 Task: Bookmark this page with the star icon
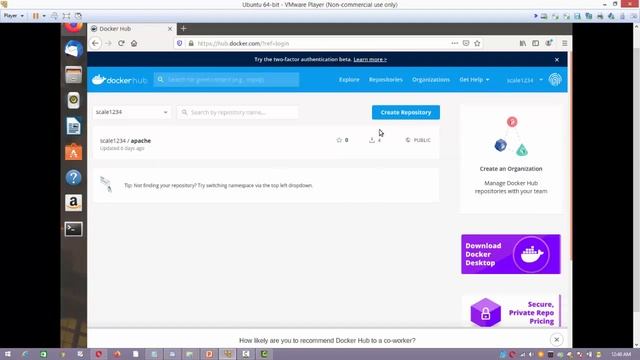(477, 43)
